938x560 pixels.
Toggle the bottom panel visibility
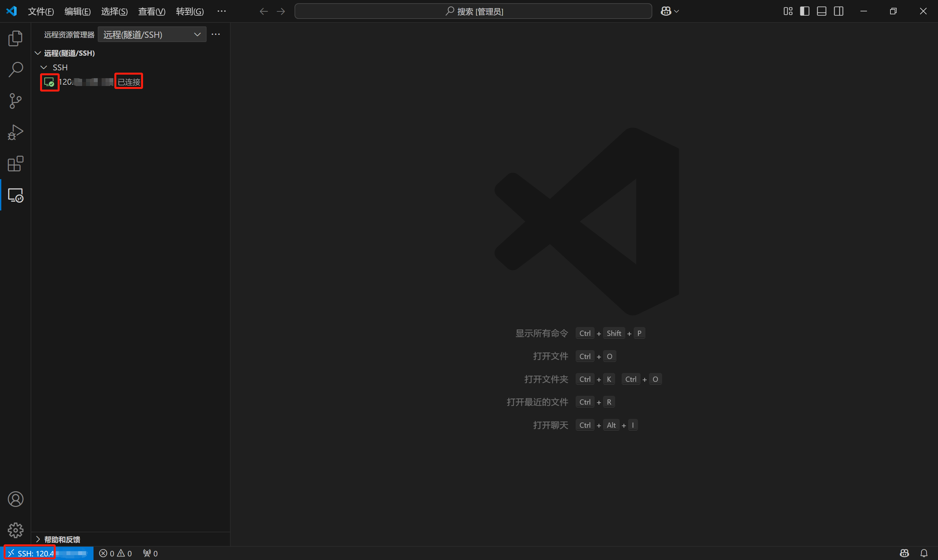(821, 11)
